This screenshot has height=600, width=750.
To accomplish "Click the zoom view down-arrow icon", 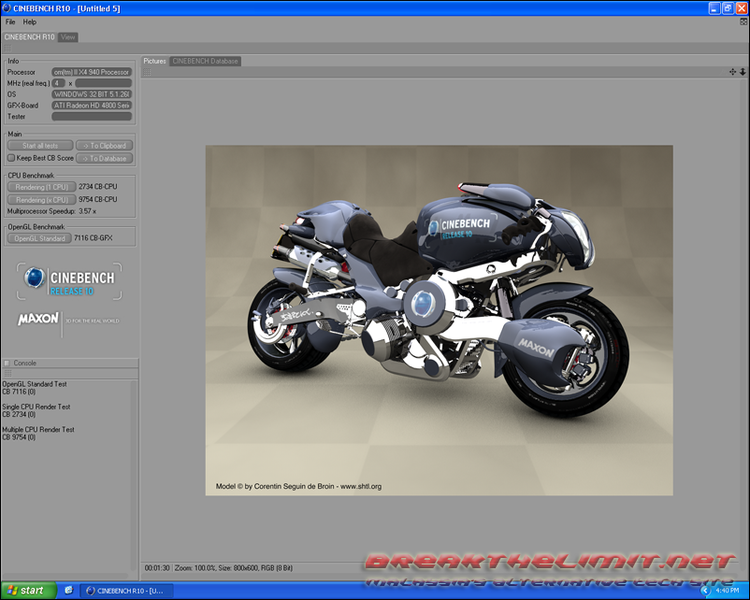I will point(742,72).
